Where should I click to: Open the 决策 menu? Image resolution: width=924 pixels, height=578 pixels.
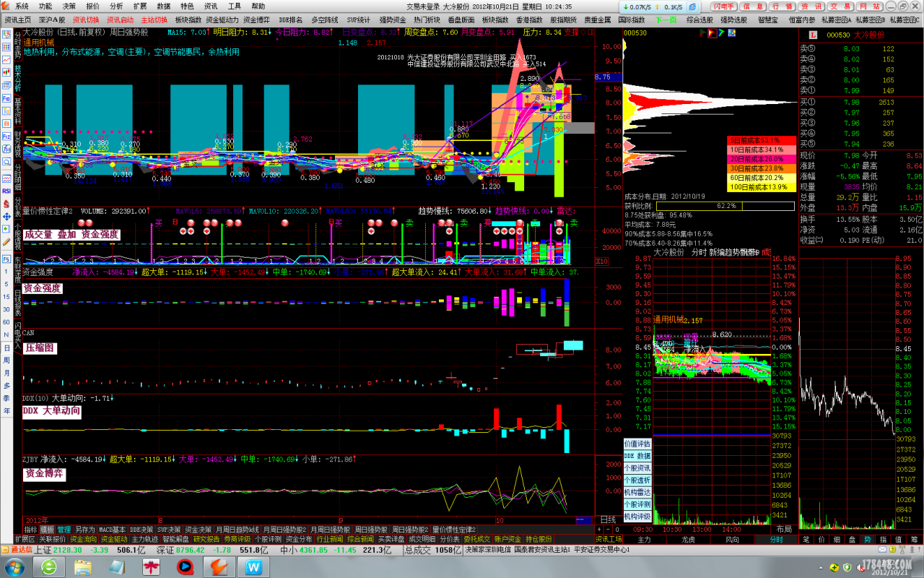point(69,6)
